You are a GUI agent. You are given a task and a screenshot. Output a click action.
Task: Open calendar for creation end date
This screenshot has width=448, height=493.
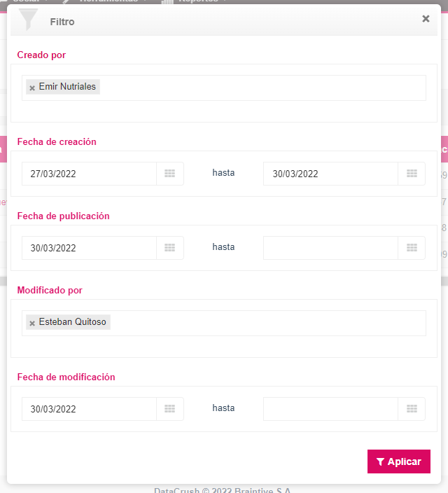coord(412,174)
